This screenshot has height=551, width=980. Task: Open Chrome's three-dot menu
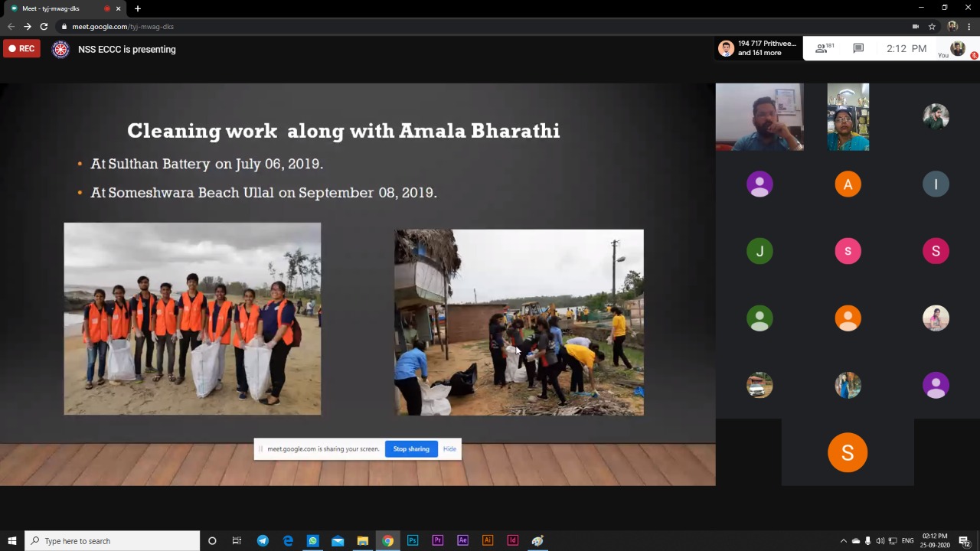point(969,26)
